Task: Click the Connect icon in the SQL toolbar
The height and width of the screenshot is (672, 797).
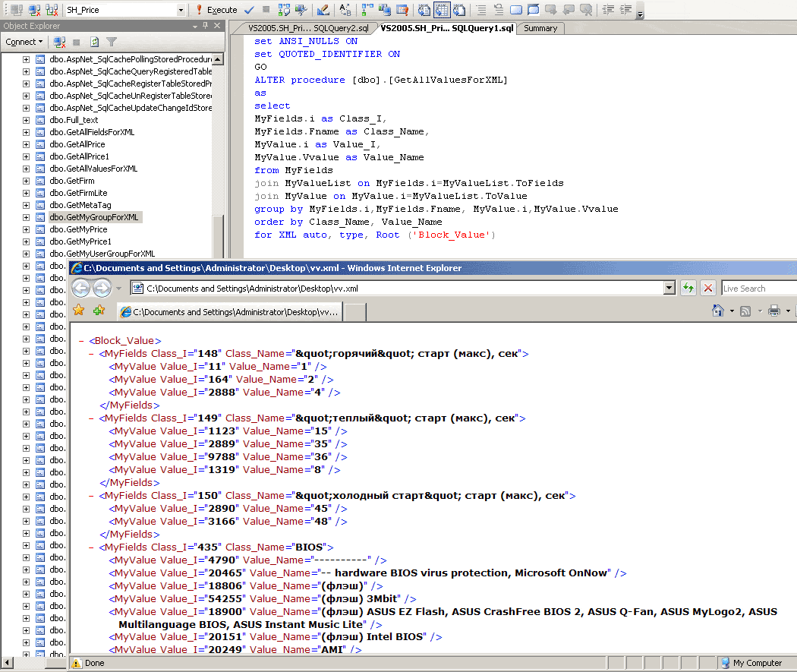Action: point(17,10)
